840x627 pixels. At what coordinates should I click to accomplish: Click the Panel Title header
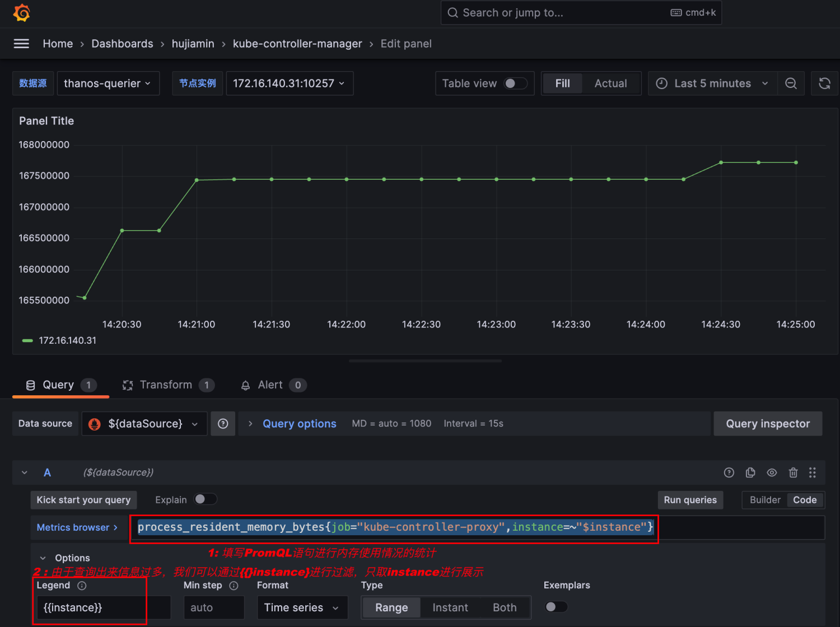46,121
